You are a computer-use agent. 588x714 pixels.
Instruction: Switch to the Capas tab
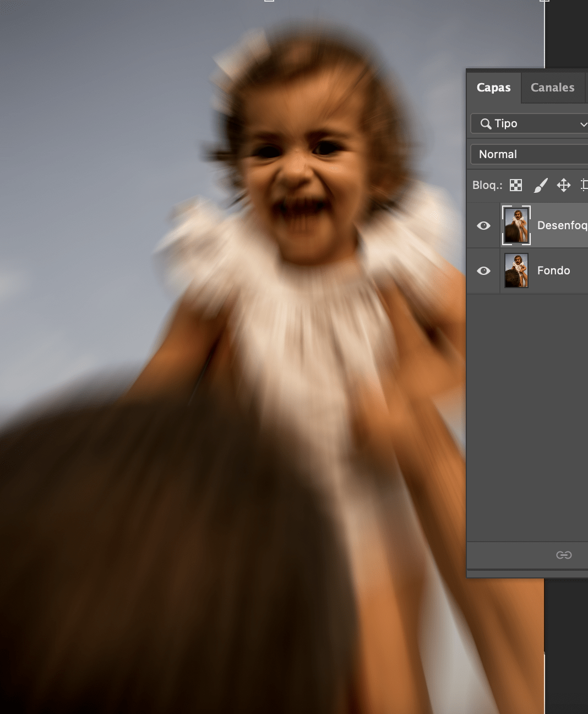click(x=493, y=88)
